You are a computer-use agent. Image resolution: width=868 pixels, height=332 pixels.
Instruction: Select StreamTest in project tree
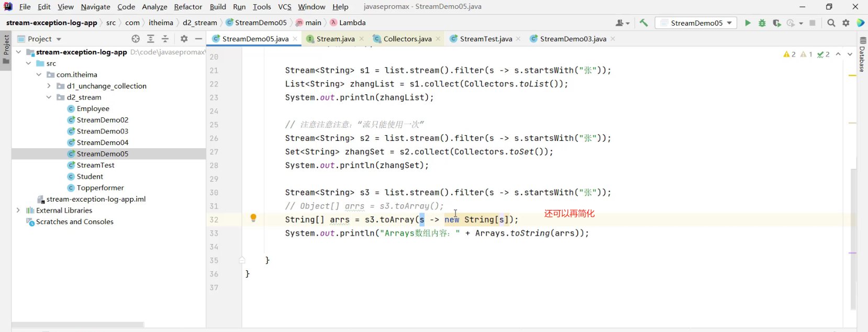pos(95,165)
